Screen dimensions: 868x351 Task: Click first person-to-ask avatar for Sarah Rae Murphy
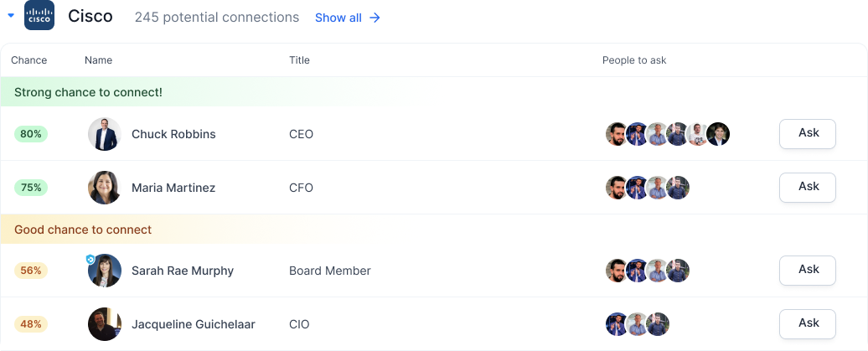click(617, 271)
